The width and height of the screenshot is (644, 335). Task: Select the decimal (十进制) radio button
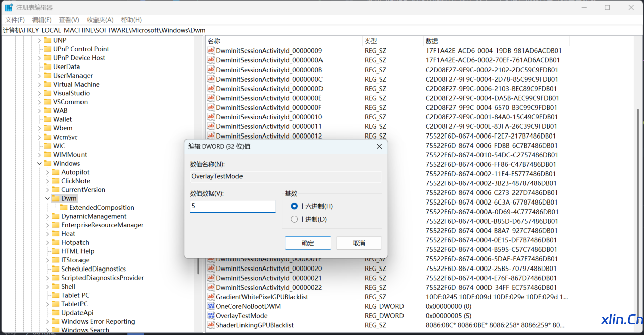[x=294, y=219]
